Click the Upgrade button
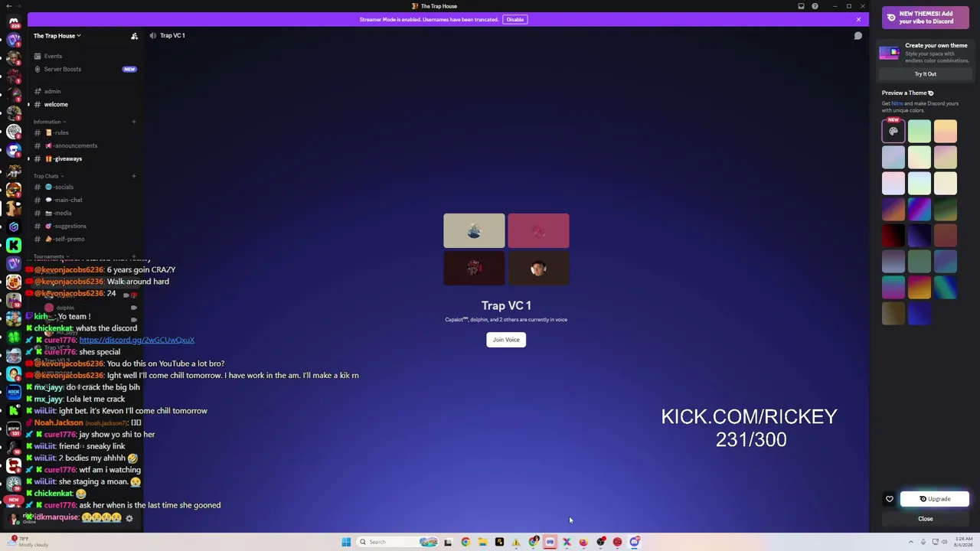 point(935,499)
